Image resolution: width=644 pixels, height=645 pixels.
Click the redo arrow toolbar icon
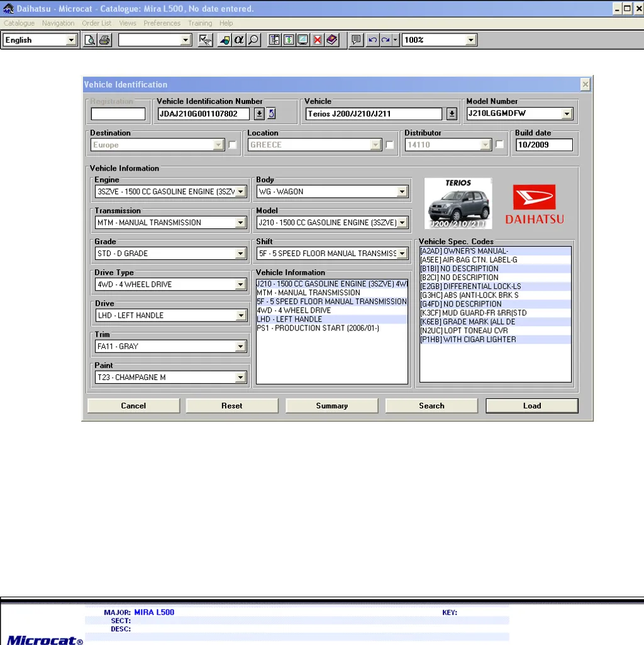(x=386, y=40)
